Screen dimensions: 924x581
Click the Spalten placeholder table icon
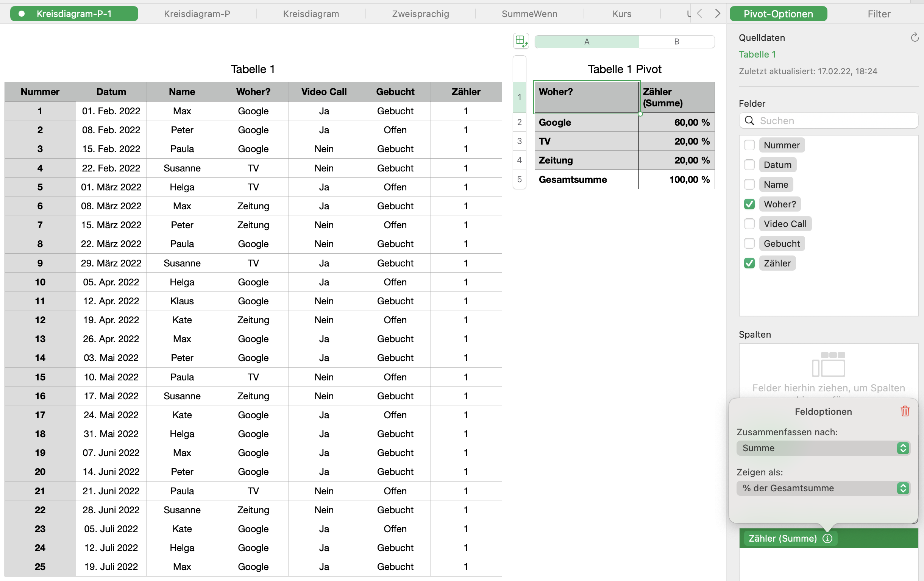pos(828,364)
